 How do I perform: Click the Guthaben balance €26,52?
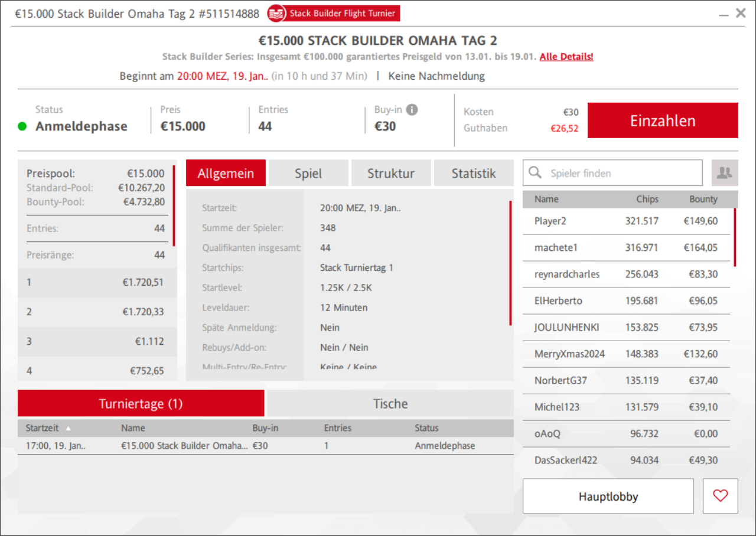[x=565, y=128]
